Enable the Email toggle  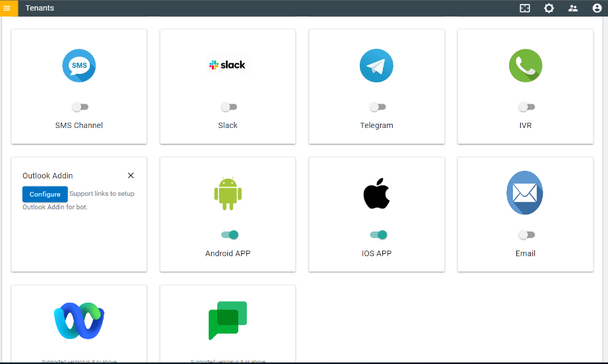point(527,235)
